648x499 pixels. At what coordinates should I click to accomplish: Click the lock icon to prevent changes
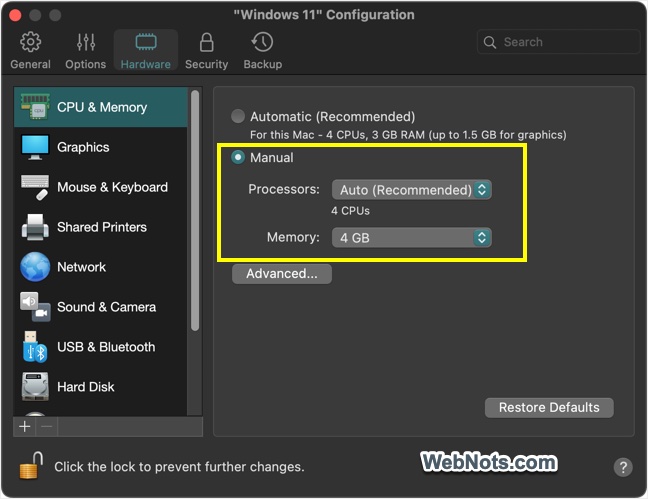pyautogui.click(x=31, y=465)
